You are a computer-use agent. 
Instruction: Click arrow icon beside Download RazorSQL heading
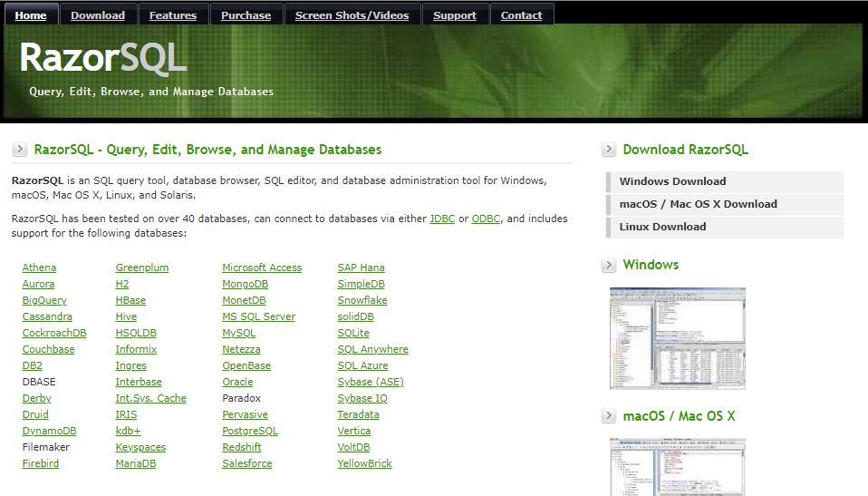click(608, 149)
